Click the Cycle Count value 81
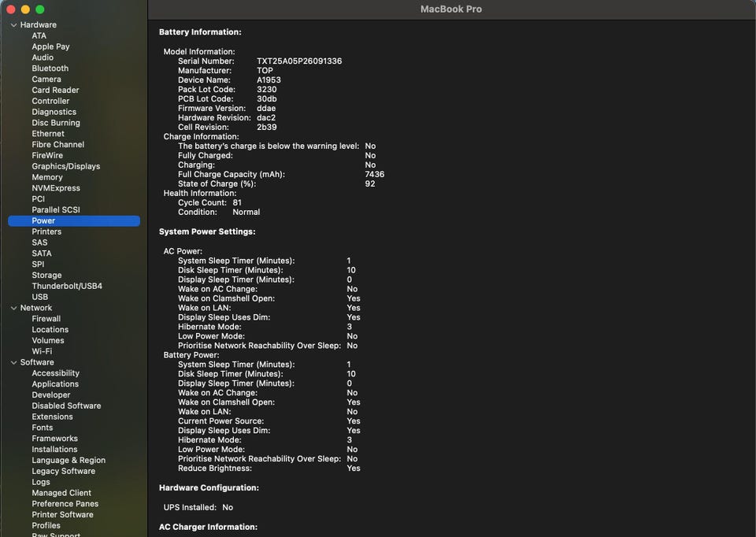 (237, 203)
